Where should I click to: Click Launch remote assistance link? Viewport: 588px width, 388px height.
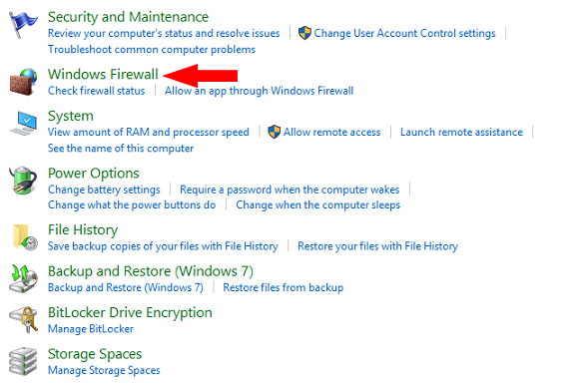click(x=461, y=132)
